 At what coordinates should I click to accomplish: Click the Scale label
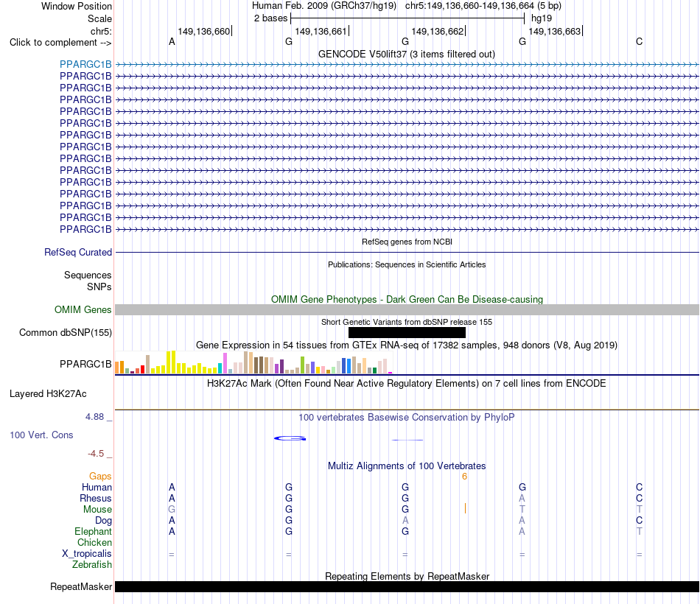point(99,18)
